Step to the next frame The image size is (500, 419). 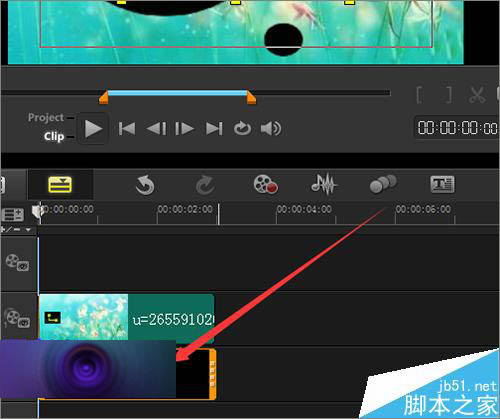(x=184, y=129)
